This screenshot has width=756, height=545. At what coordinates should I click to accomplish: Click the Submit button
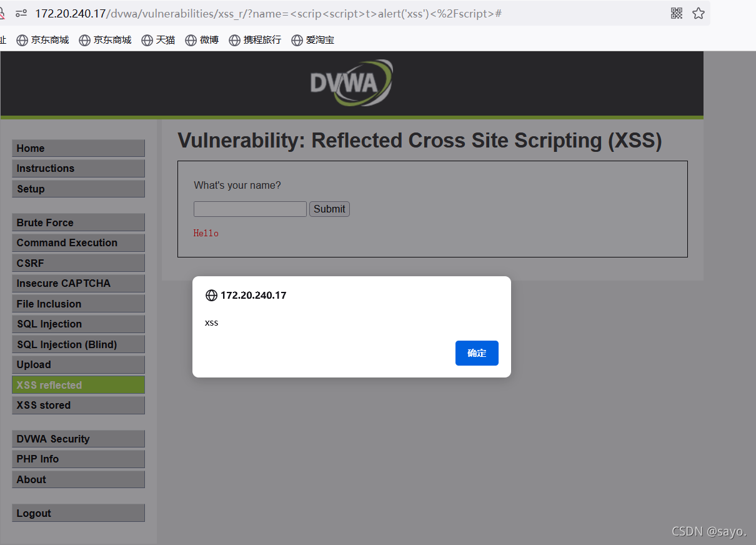point(329,209)
